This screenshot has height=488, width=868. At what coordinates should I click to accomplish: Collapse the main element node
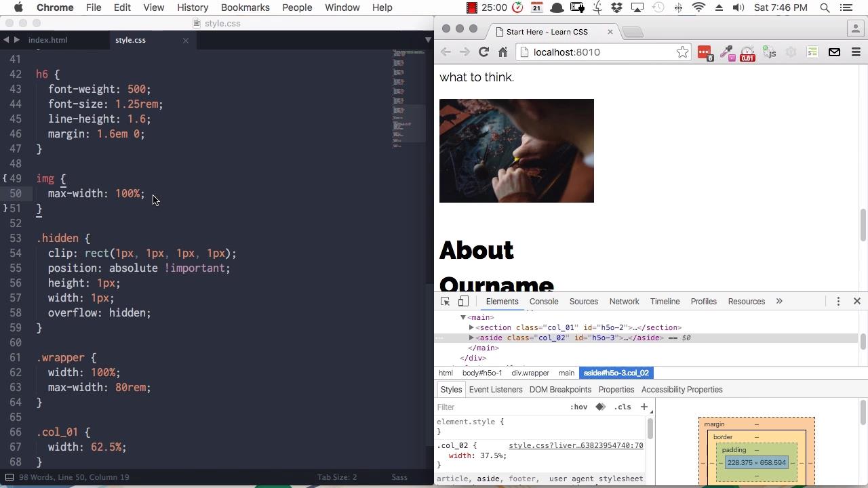click(463, 317)
